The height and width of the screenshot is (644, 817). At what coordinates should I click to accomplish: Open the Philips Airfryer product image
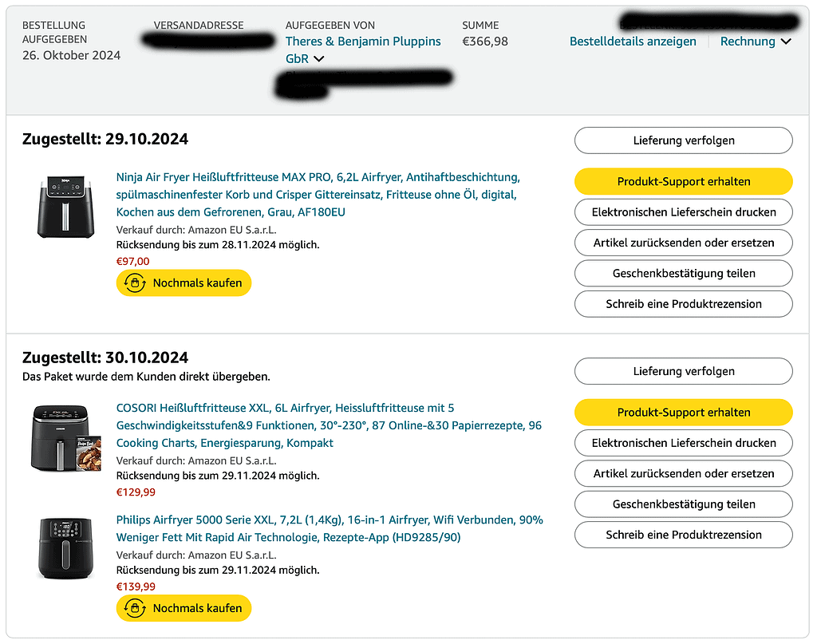(x=65, y=548)
